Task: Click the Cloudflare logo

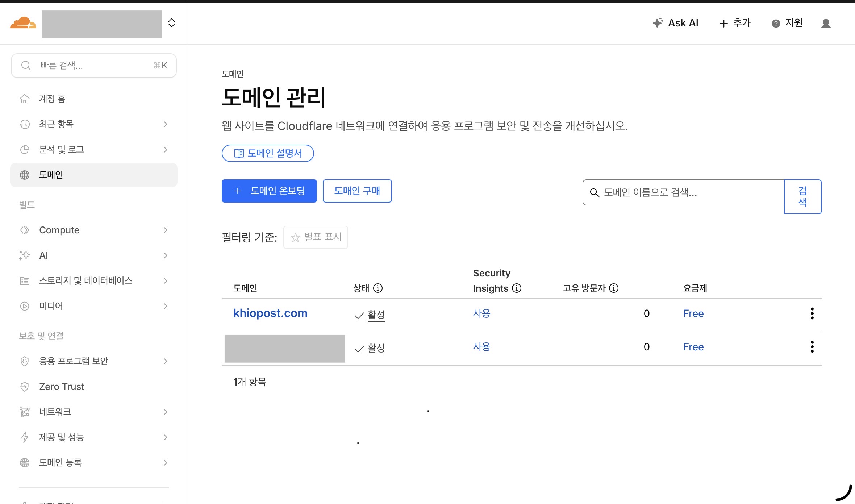Action: [23, 23]
